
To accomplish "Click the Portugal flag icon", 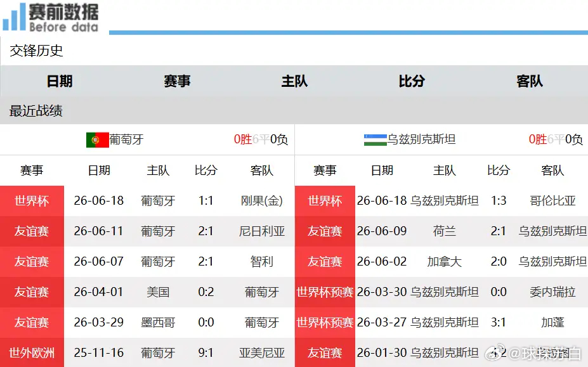I will [x=98, y=140].
